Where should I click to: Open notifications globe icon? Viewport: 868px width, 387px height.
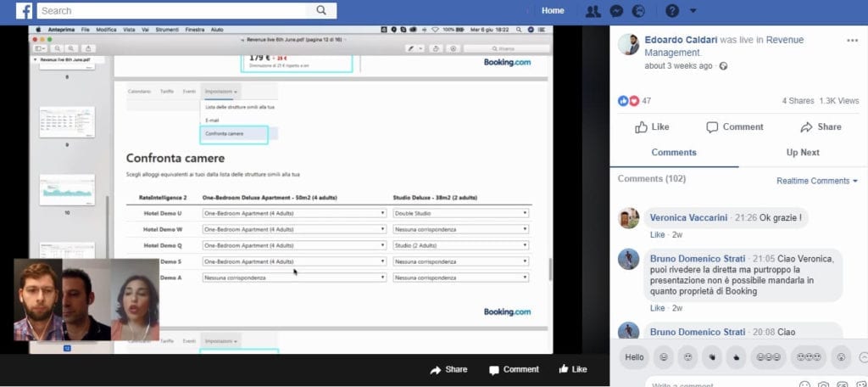point(638,11)
